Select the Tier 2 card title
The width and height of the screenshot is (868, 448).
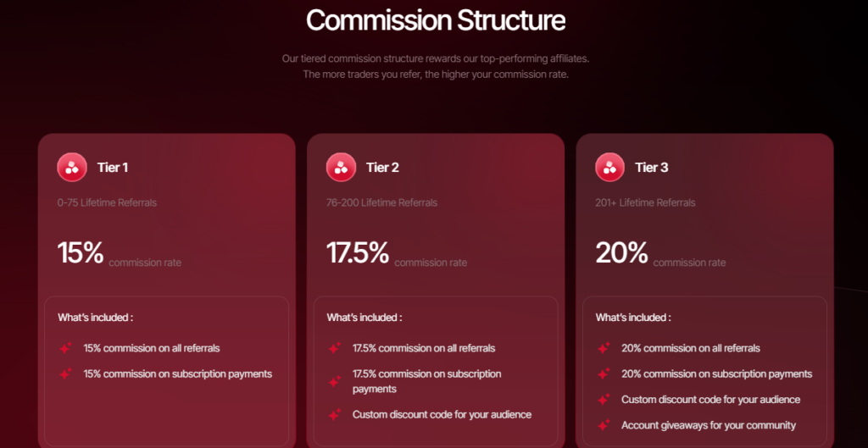[x=382, y=168]
